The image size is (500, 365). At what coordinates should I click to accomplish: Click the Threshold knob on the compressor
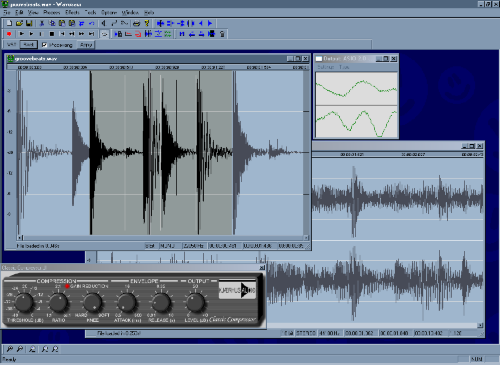pos(24,303)
